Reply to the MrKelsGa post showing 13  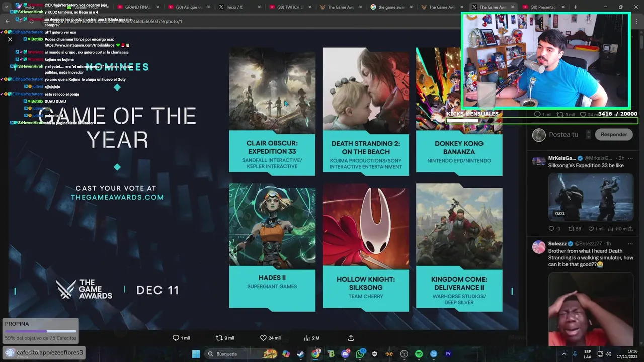click(x=555, y=229)
